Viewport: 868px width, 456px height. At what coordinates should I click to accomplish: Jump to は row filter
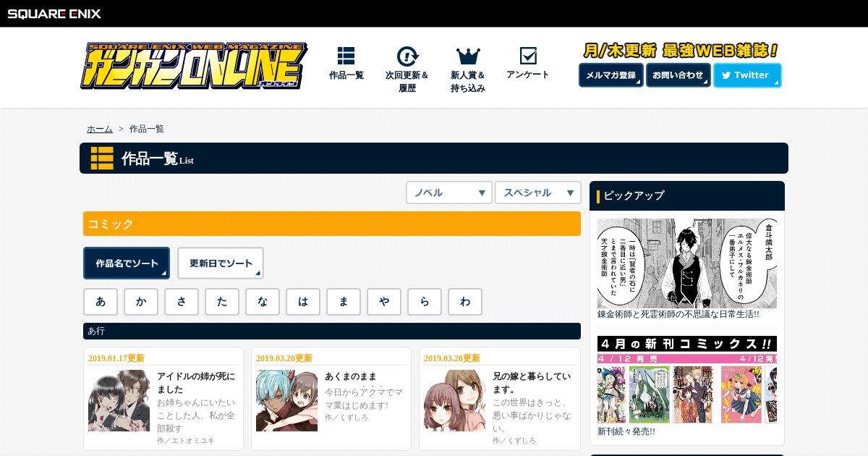coord(303,302)
